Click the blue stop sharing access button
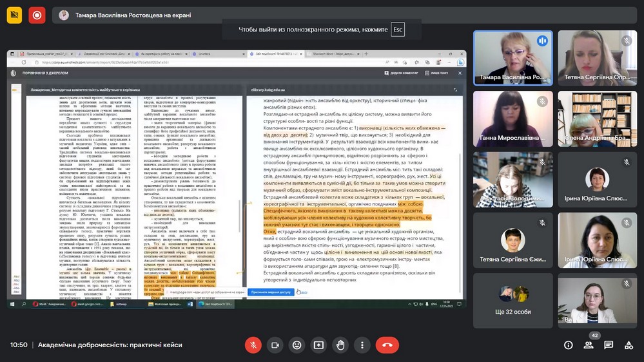 (271, 292)
